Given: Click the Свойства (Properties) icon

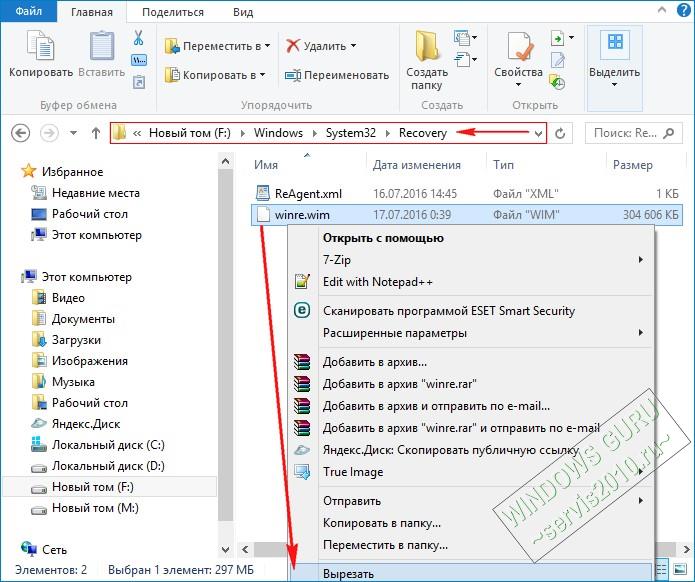Looking at the screenshot, I should click(x=519, y=46).
